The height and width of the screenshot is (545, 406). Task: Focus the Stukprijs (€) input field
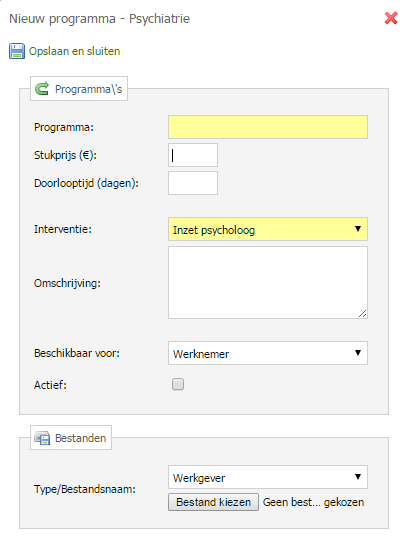pos(193,155)
